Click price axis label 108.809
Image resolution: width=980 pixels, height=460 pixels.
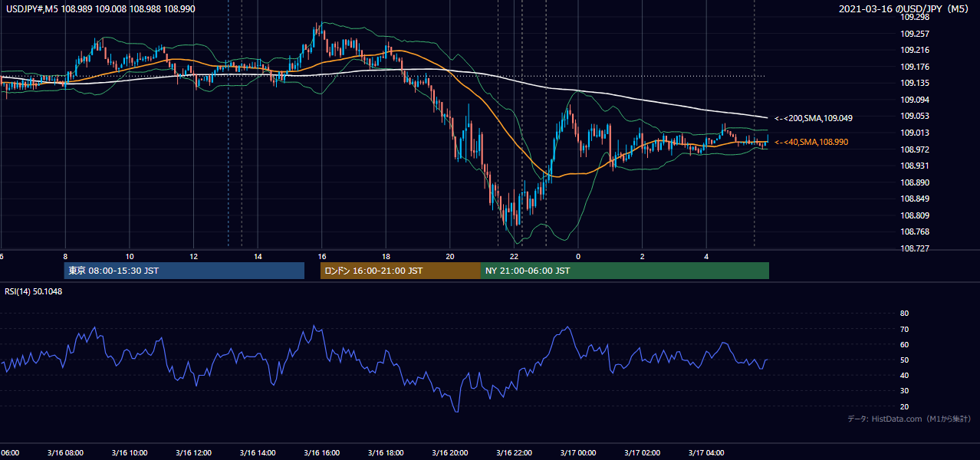pyautogui.click(x=915, y=215)
